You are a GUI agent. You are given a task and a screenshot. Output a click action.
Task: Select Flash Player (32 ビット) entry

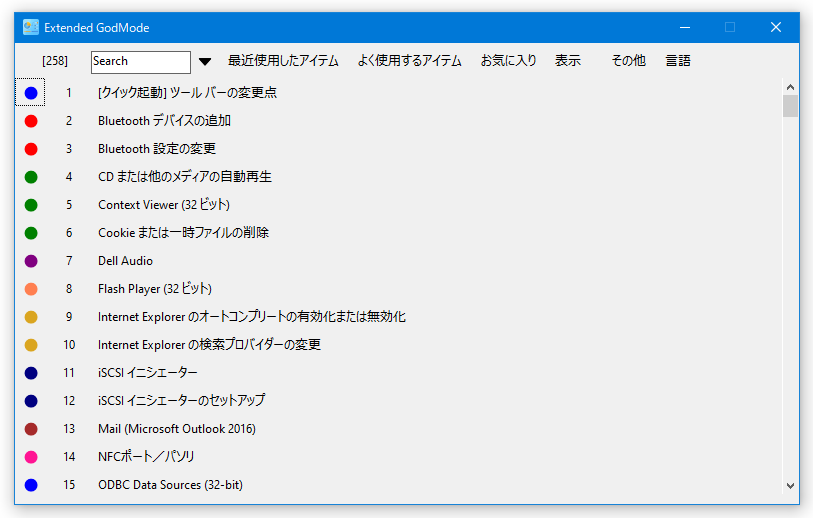155,289
